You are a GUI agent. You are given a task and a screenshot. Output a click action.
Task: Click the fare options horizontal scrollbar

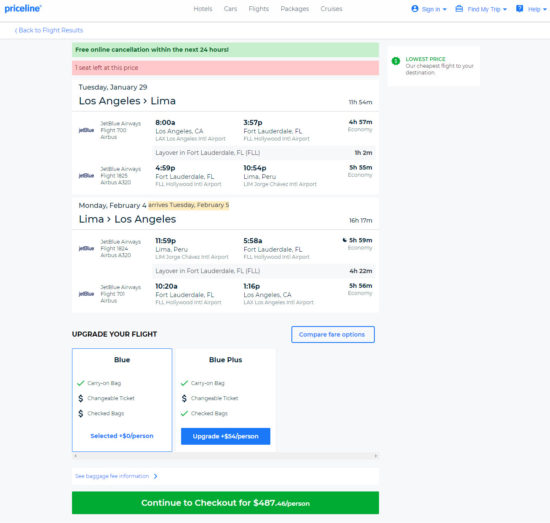[226, 456]
